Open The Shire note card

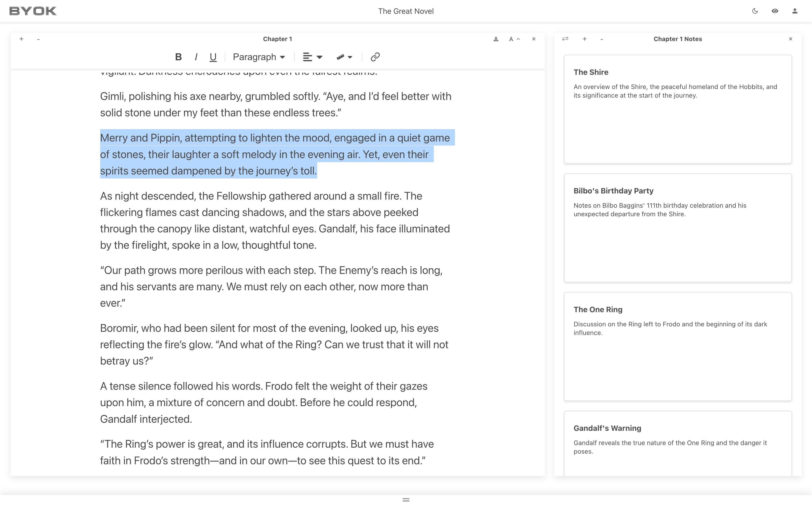(x=678, y=109)
